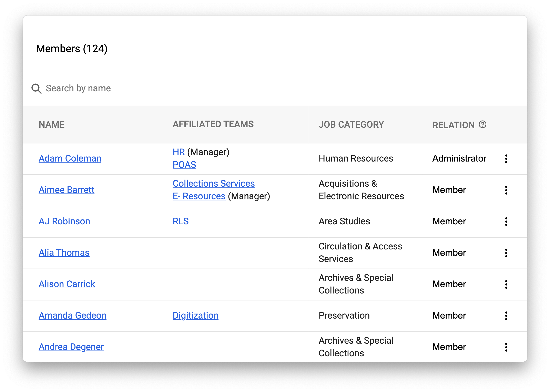Follow the E- Resources team link
This screenshot has height=392, width=550.
tap(199, 196)
